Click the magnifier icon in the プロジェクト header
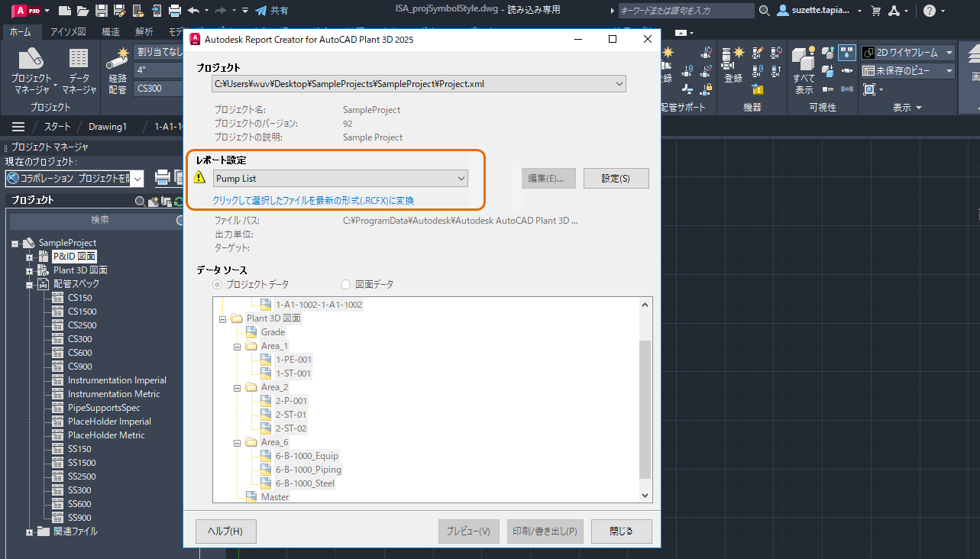The image size is (980, 559). tap(140, 201)
